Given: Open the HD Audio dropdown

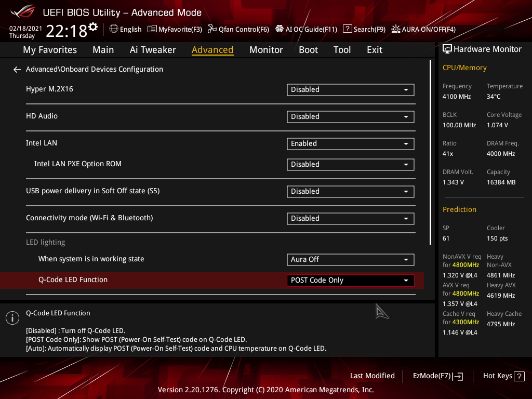Looking at the screenshot, I should pos(351,117).
